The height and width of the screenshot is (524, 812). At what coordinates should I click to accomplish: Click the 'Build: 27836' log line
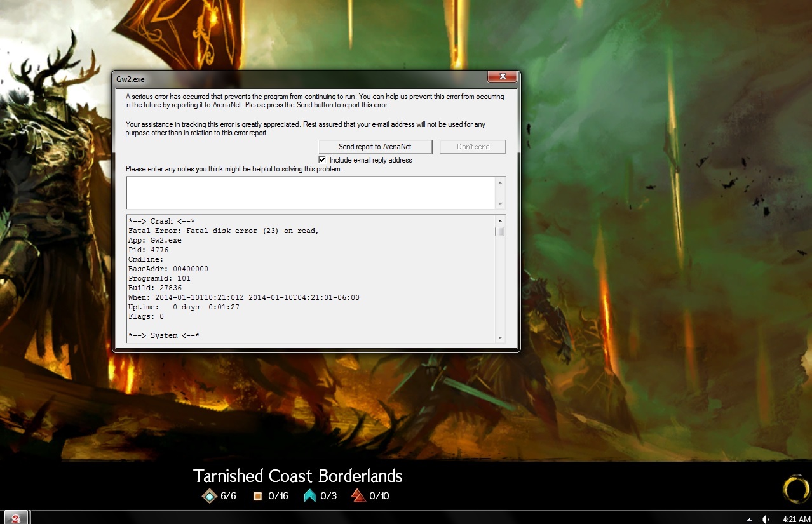[x=155, y=288]
